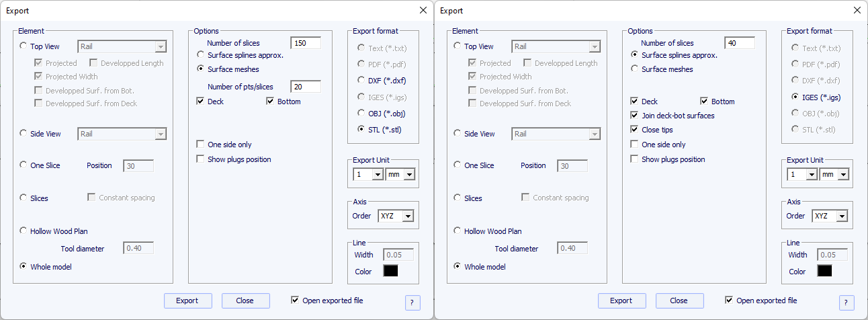Click the ? help button in left Export dialog
The image size is (868, 320).
(x=413, y=303)
